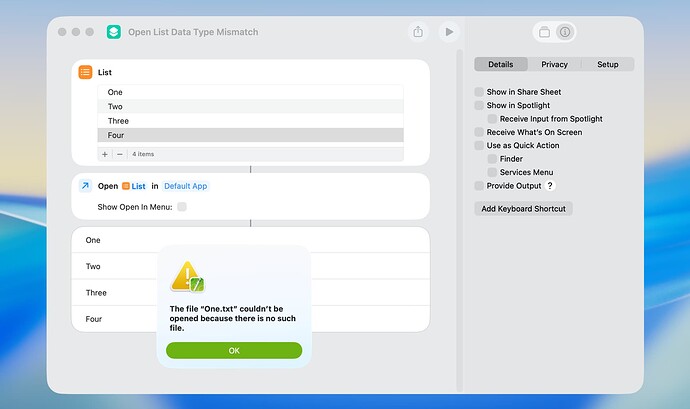The image size is (690, 409).
Task: Click output result row "One"
Action: pyautogui.click(x=250, y=240)
